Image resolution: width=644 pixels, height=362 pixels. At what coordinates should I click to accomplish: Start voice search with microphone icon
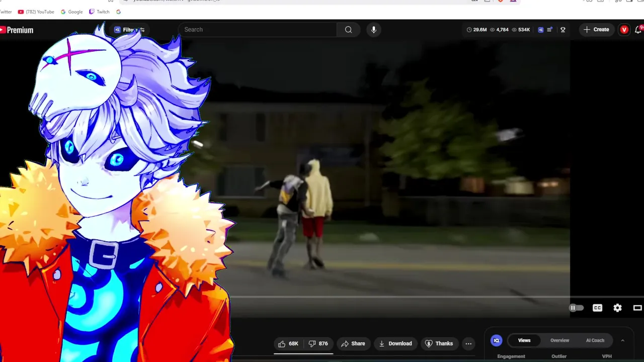coord(373,30)
